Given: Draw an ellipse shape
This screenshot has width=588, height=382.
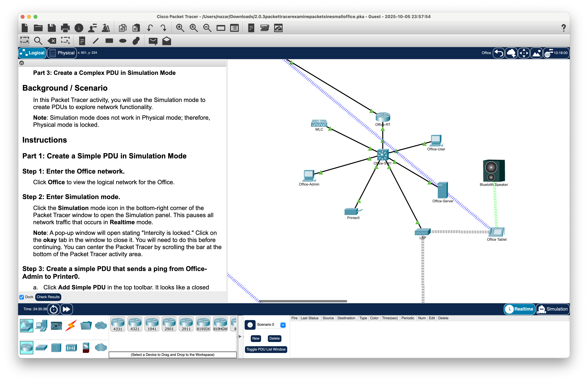Looking at the screenshot, I should [123, 41].
